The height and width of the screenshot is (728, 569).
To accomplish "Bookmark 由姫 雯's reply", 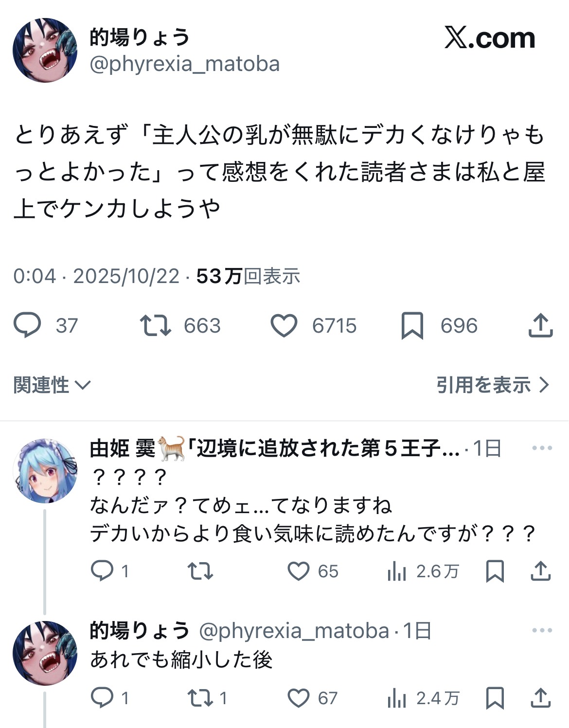I will [x=495, y=571].
